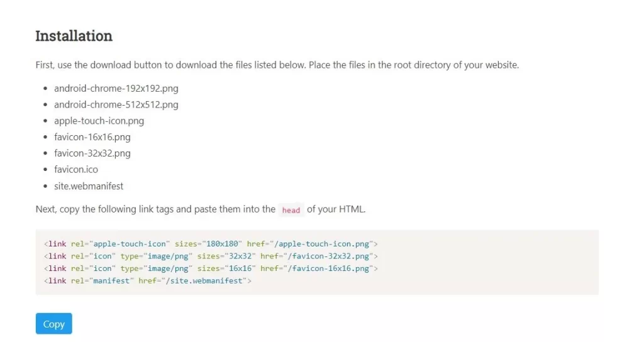Click the blue Copy button
The width and height of the screenshot is (644, 347).
pos(54,324)
